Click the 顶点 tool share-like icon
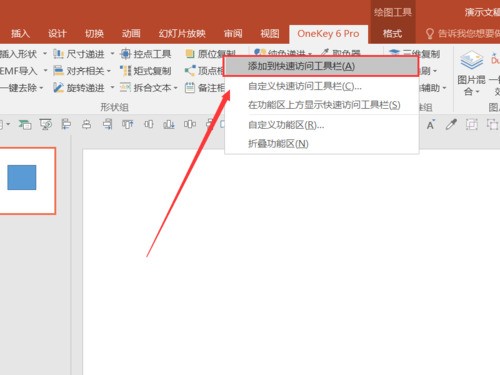500x375 pixels. pyautogui.click(x=190, y=71)
